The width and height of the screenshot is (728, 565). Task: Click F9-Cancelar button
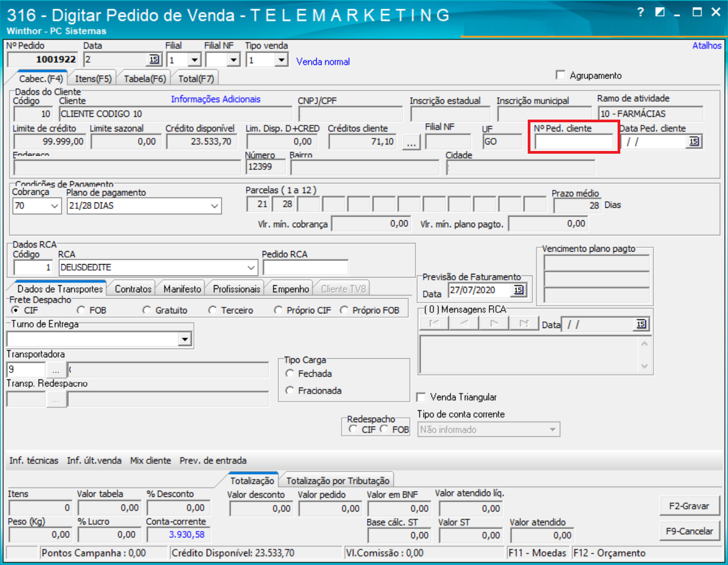pos(689,531)
